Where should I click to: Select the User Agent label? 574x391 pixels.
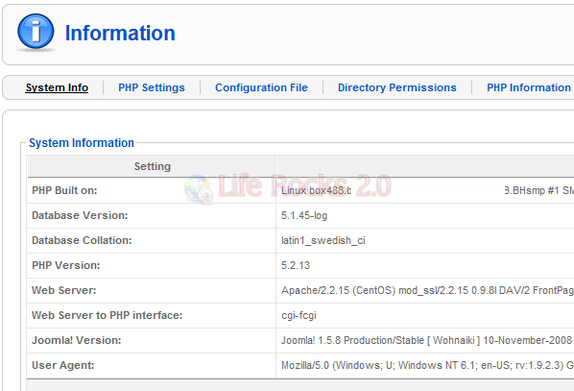[x=63, y=365]
